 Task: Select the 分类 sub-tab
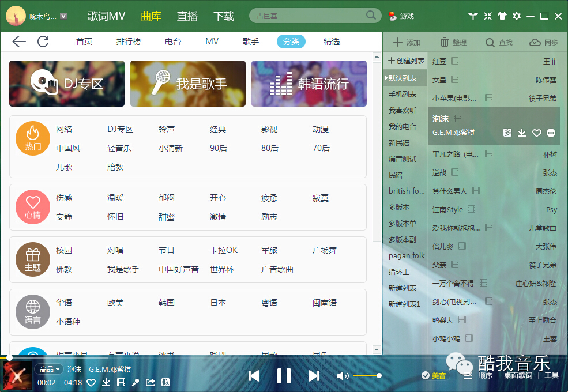[291, 42]
